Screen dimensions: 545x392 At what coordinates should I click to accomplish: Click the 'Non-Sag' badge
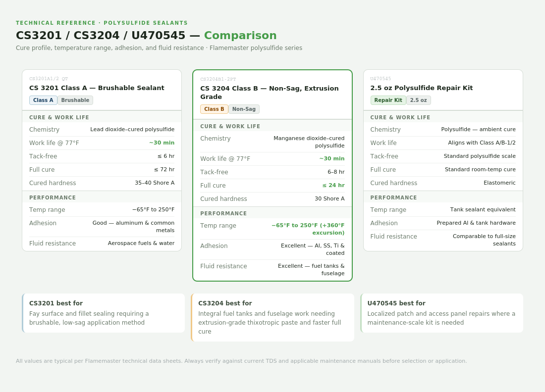pos(244,109)
